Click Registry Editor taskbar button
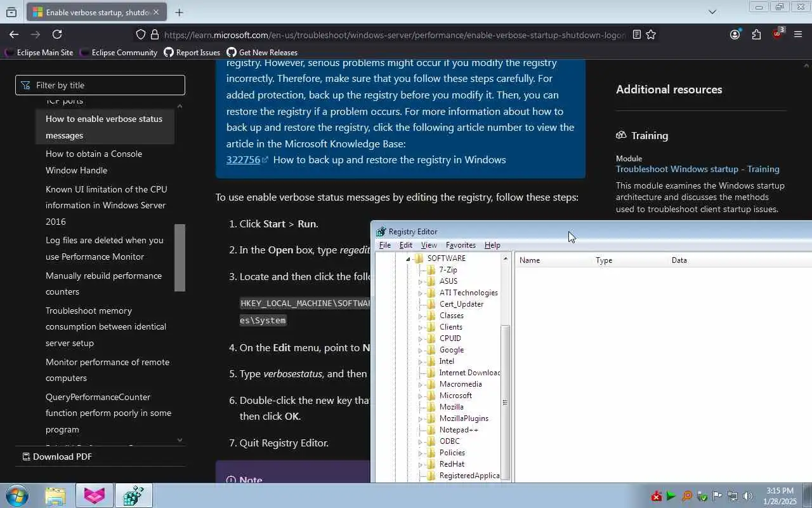812x508 pixels. coord(133,496)
